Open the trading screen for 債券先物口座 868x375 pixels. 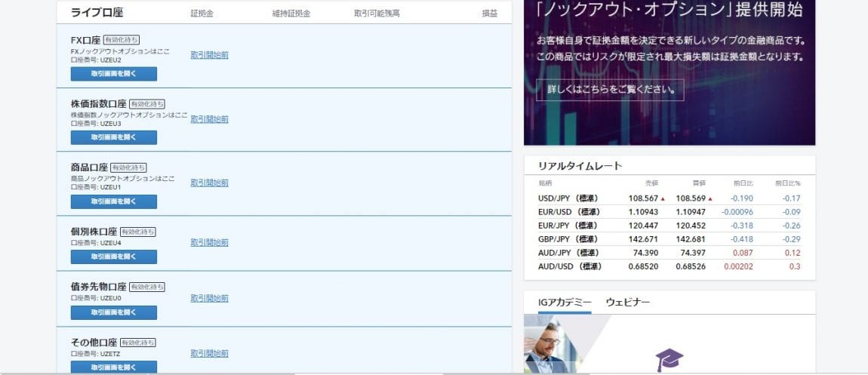114,312
